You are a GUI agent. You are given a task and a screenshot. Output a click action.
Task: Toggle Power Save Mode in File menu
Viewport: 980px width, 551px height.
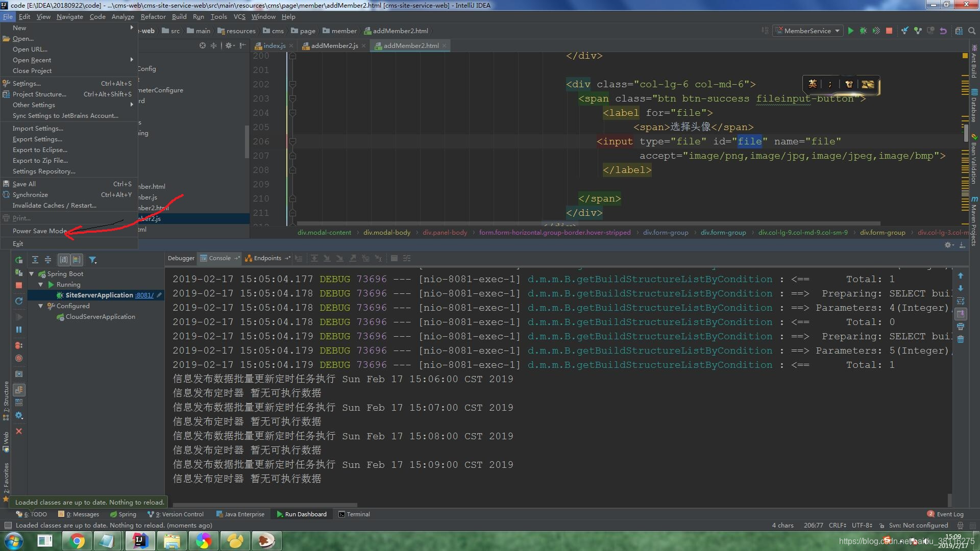tap(39, 231)
